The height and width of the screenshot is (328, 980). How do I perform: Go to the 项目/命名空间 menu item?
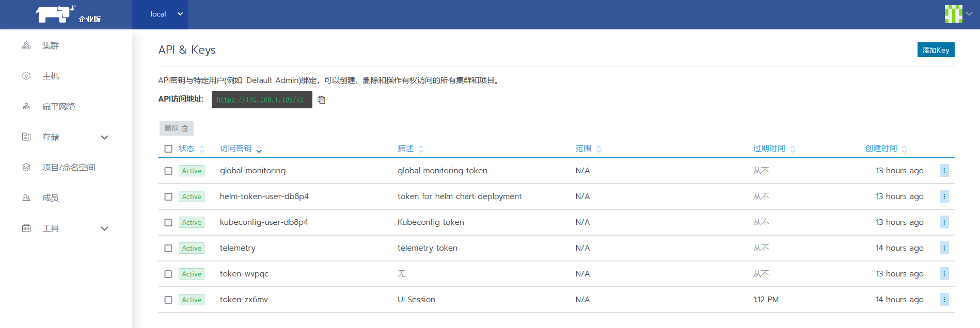(69, 167)
